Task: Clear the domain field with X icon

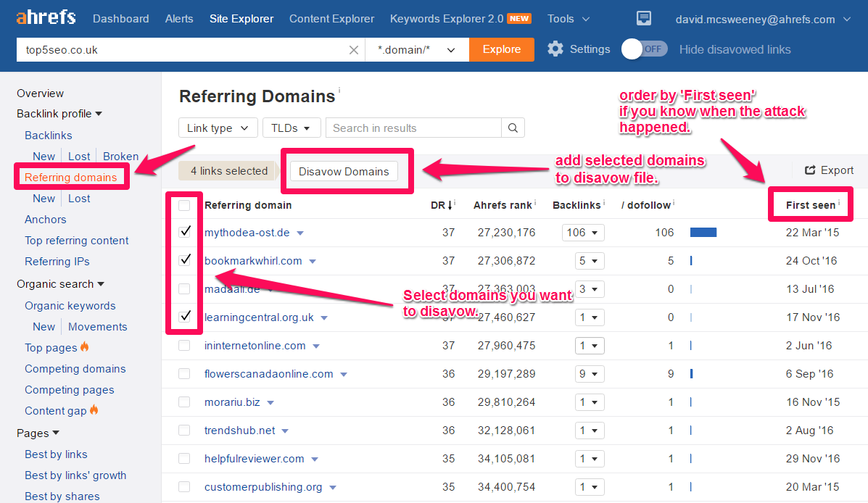Action: [354, 50]
